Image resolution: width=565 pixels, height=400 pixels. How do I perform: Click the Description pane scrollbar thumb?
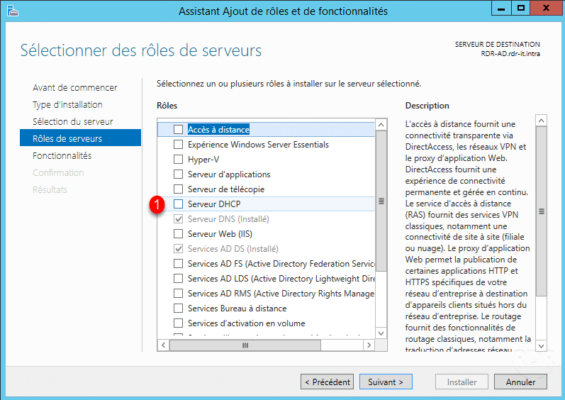click(541, 211)
